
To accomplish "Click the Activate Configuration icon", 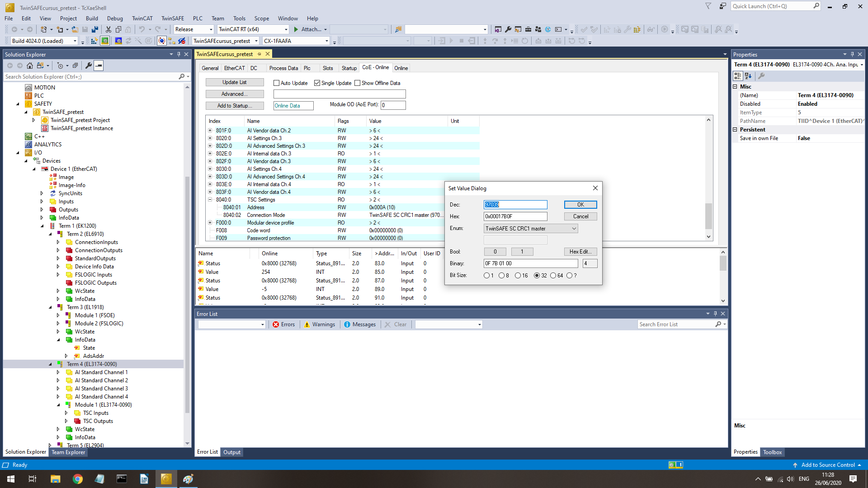I will tap(94, 41).
